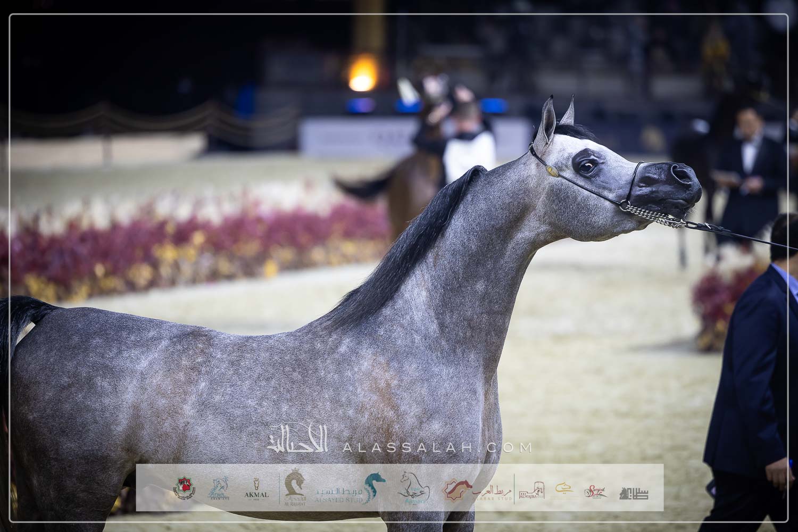Click the AKMAL stud logo
This screenshot has width=798, height=532.
[x=256, y=489]
